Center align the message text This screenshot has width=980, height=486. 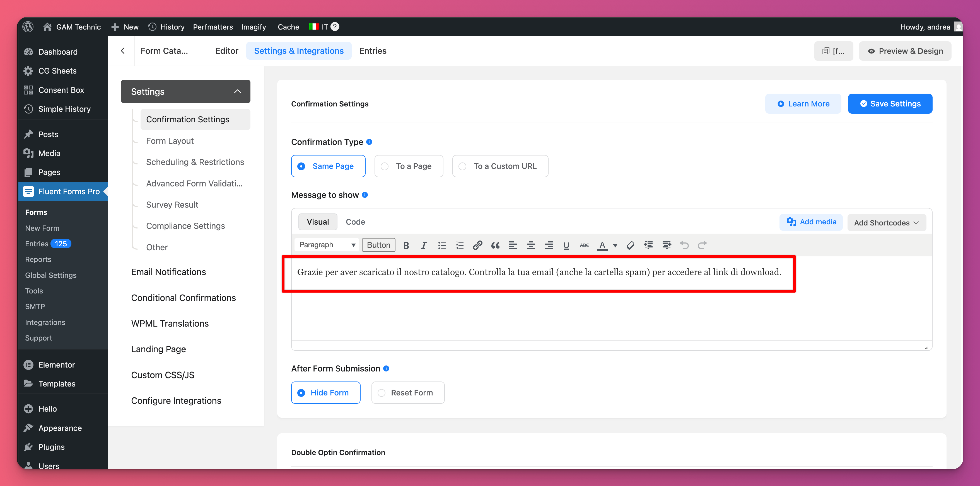(531, 245)
